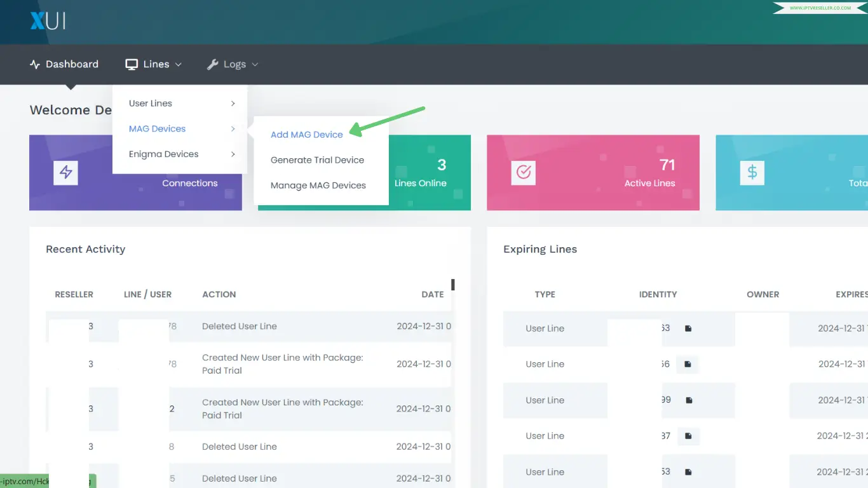The image size is (868, 488).
Task: Expand the Logs dropdown menu
Action: tap(233, 64)
